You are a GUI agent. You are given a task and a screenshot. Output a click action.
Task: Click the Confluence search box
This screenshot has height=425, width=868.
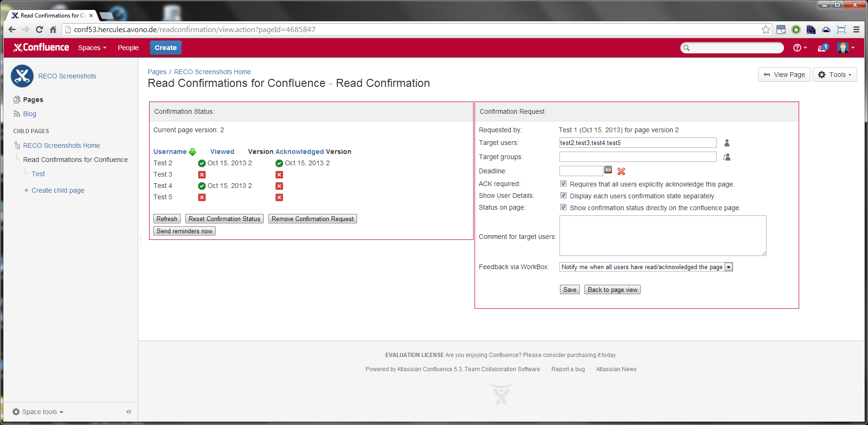point(732,48)
